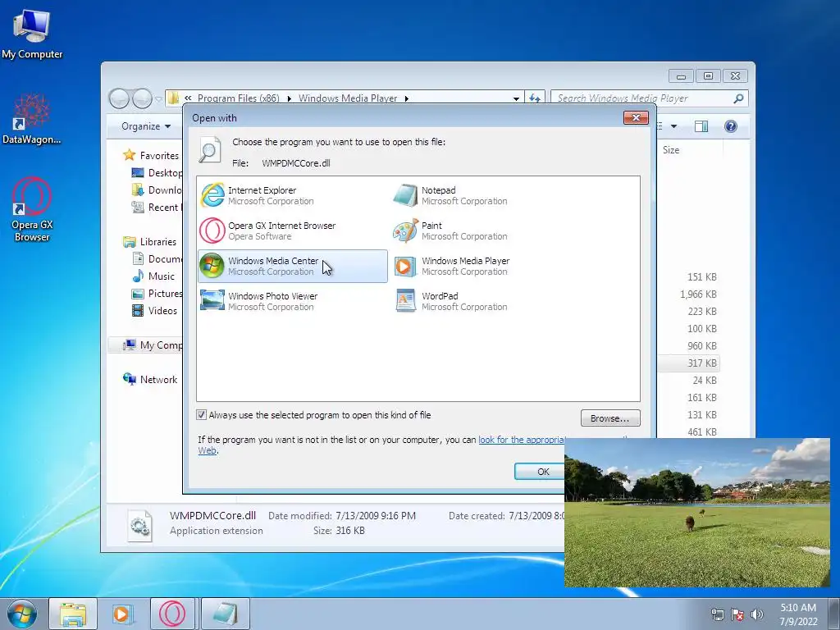
Task: Select My Computer in the navigation pane
Action: tap(152, 345)
